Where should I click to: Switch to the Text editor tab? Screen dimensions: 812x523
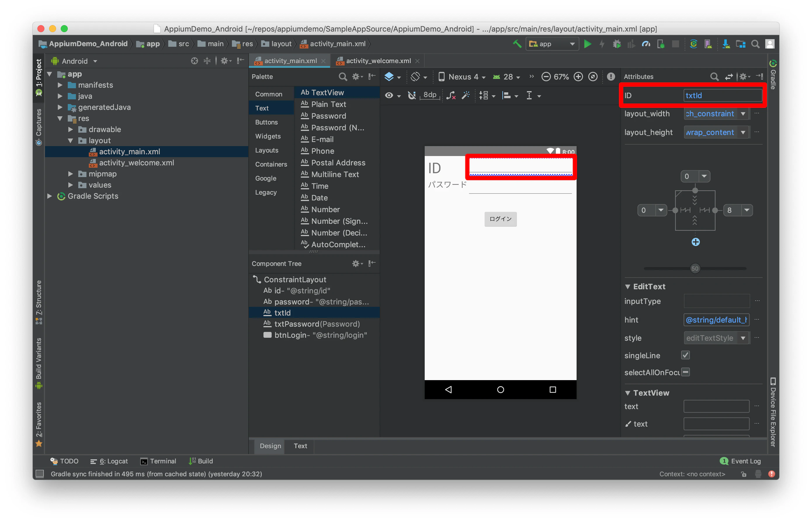click(300, 446)
